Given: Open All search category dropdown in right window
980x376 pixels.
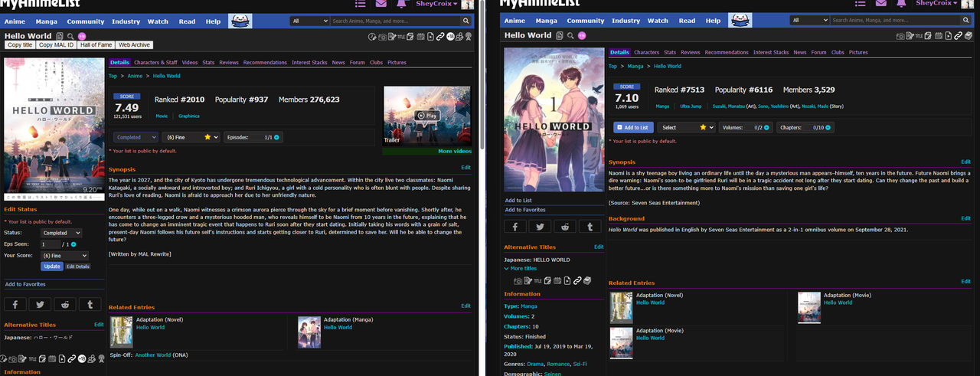Looking at the screenshot, I should pyautogui.click(x=809, y=21).
